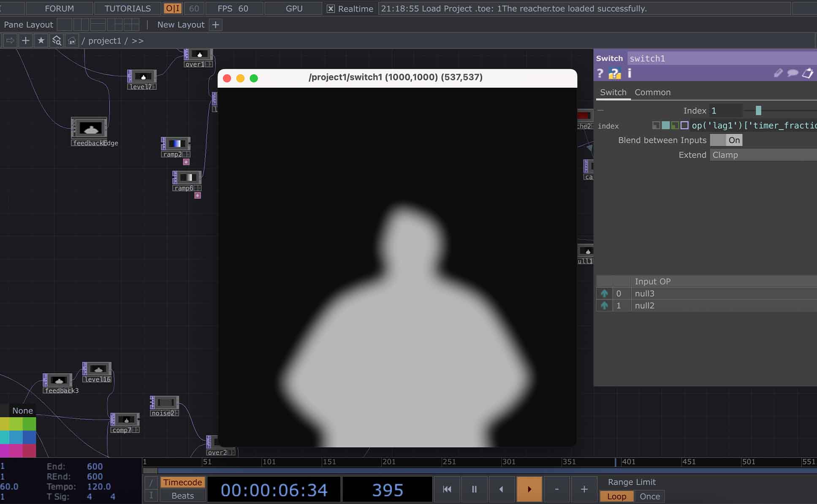Switch to the Common tab
This screenshot has width=817, height=504.
(x=652, y=92)
